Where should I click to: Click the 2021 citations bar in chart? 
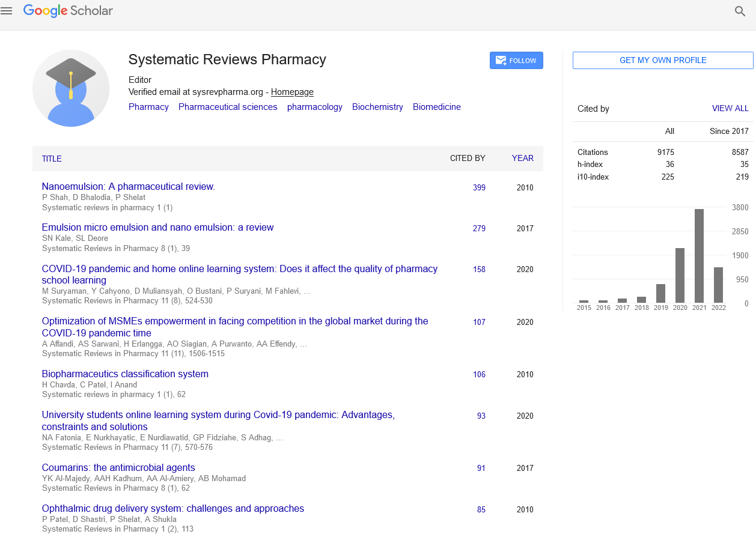(x=699, y=255)
